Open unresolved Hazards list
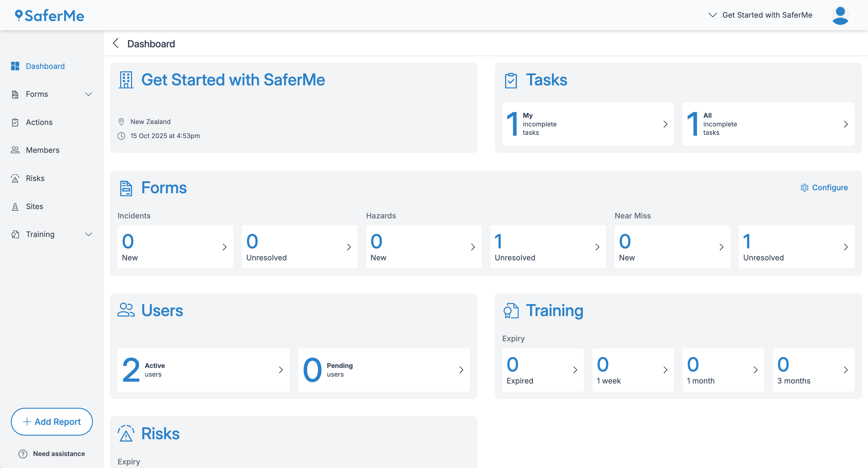868x468 pixels. 548,247
